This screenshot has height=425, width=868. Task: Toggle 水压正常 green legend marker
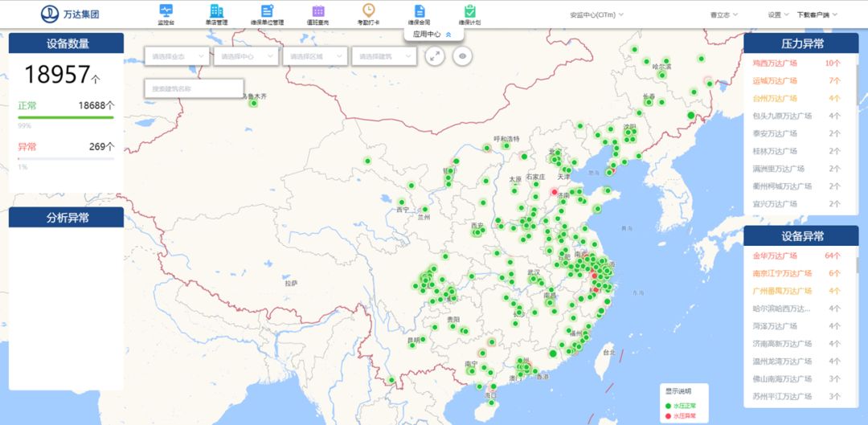668,407
